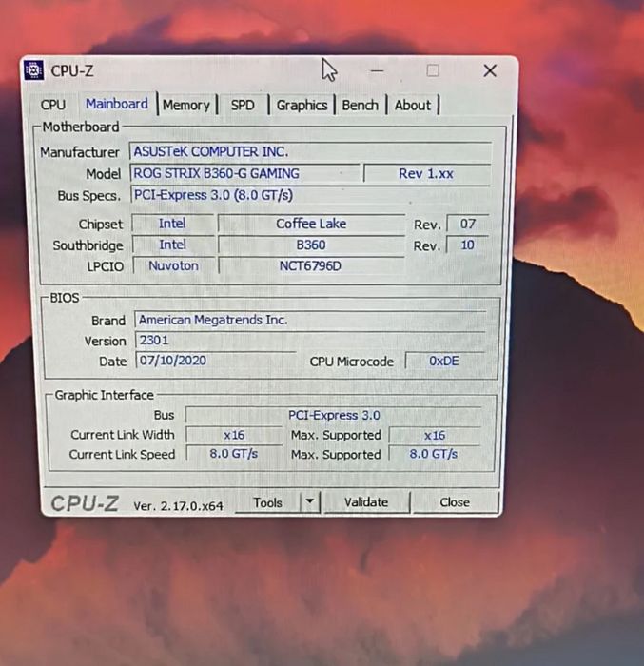The width and height of the screenshot is (644, 666).
Task: Click the CPU-Z title bar text
Action: (x=72, y=70)
